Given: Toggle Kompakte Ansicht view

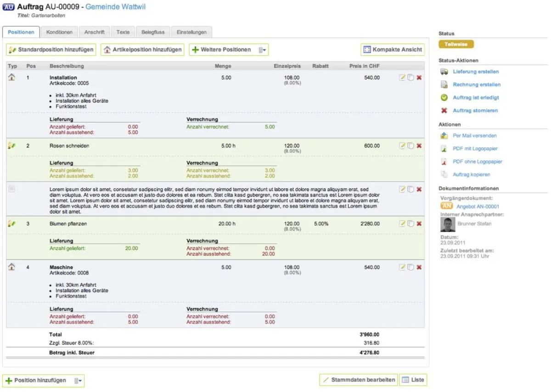Looking at the screenshot, I should point(393,50).
